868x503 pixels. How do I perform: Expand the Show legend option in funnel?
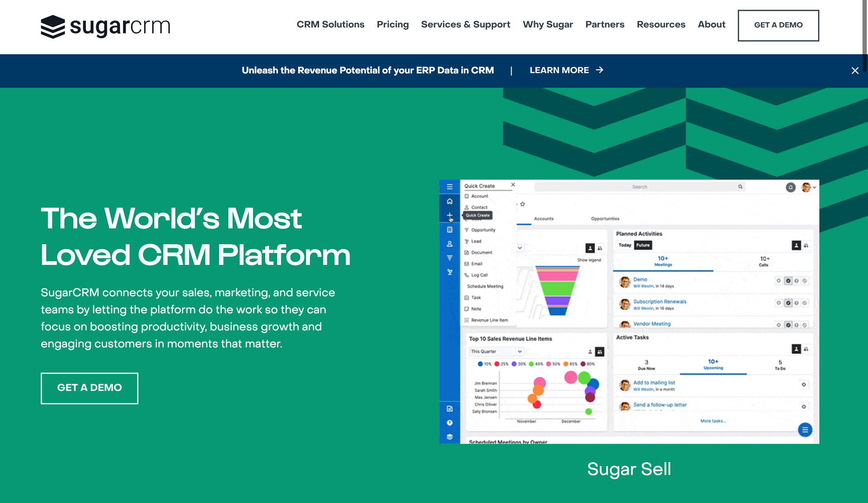589,260
